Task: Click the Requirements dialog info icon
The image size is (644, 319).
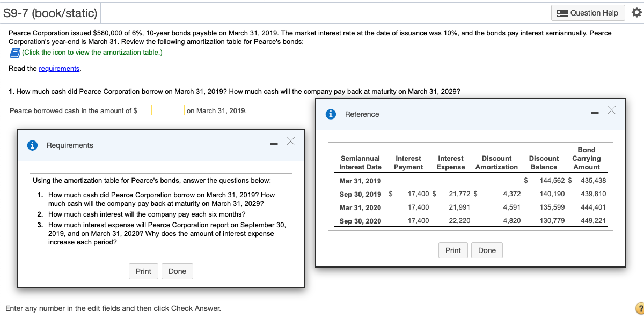Action: 33,145
